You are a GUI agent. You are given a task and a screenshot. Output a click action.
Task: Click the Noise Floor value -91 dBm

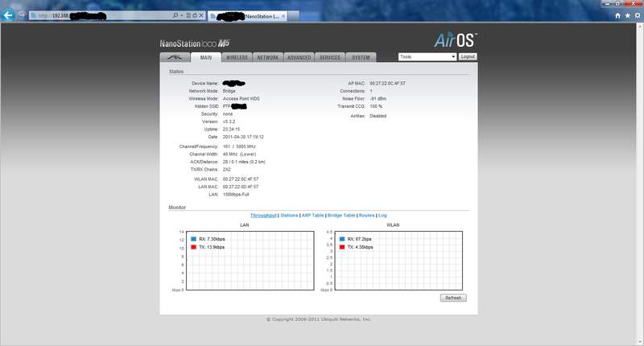[378, 99]
